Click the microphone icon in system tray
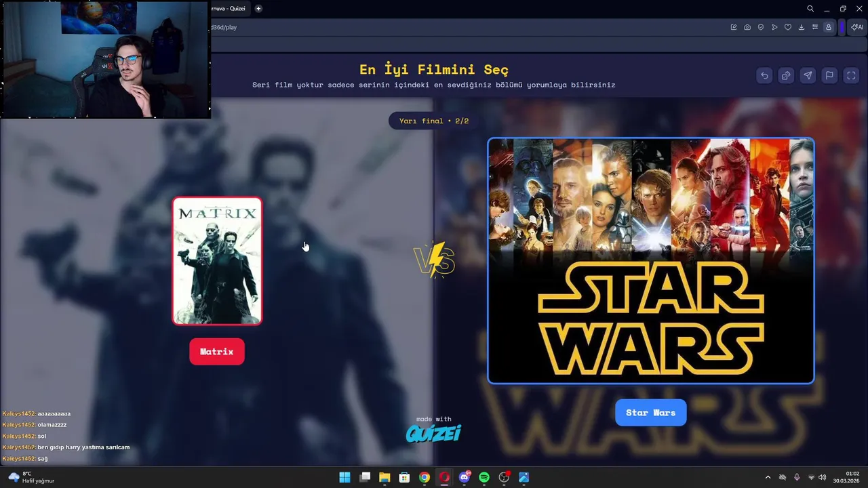The image size is (868, 488). pos(797,477)
